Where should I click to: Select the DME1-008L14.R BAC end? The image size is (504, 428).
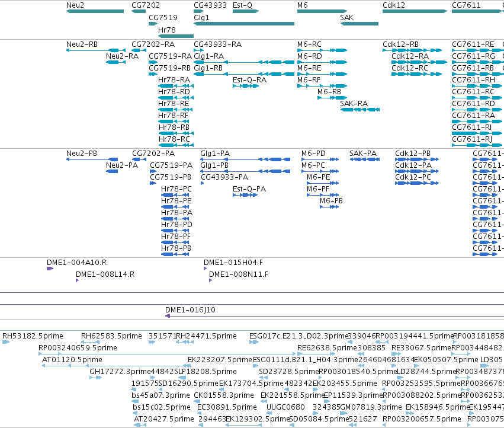pos(77,280)
